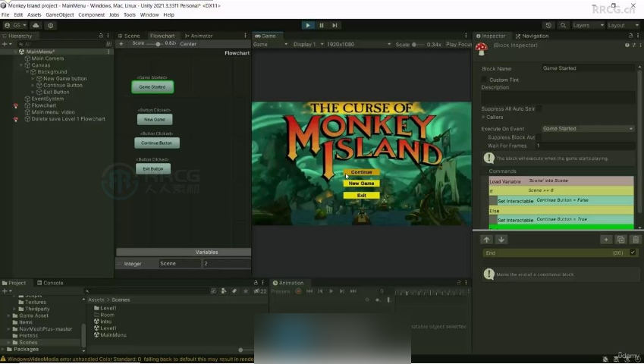This screenshot has height=364, width=644.
Task: Open the settings gear next to the cloud icon
Action: coord(51,26)
